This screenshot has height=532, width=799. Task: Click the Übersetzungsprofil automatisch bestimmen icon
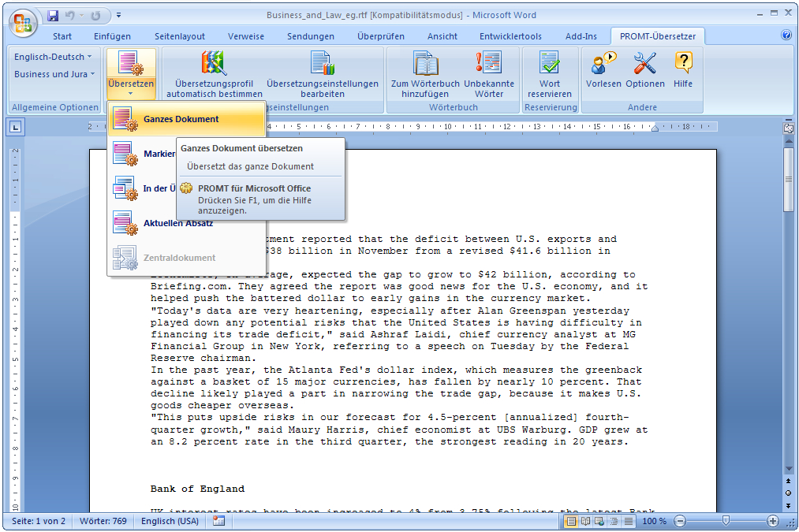pyautogui.click(x=213, y=63)
